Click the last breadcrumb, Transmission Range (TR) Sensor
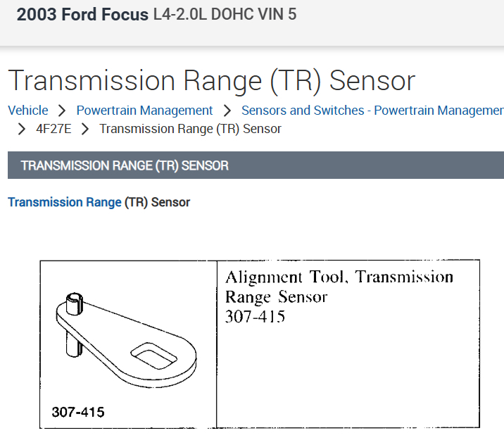504x445 pixels. point(190,129)
